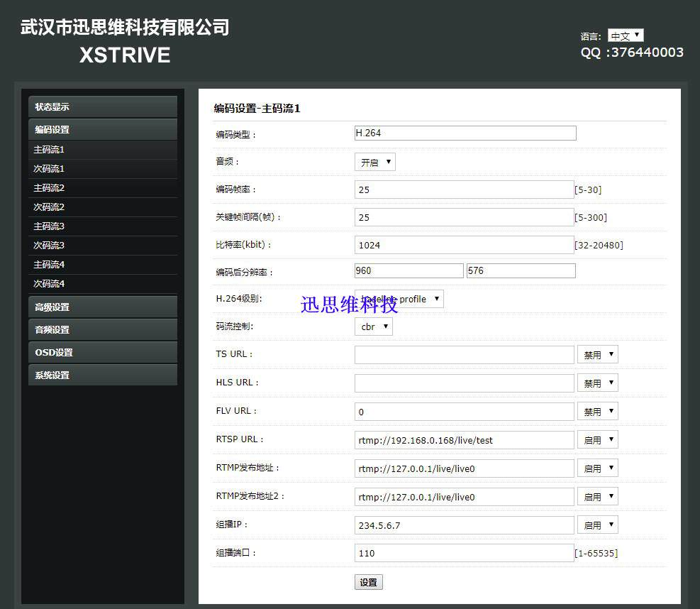Open the 状态显示 menu section

103,106
